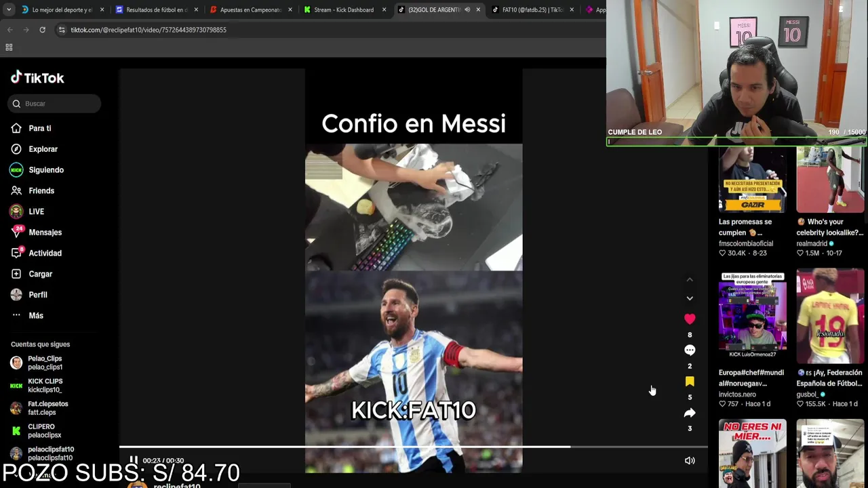Close the 'Lo mejor del deporte' tab
Viewport: 868px width, 488px height.
pos(102,9)
